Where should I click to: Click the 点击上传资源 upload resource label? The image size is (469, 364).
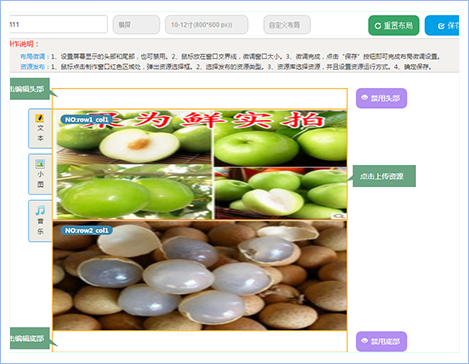point(384,176)
